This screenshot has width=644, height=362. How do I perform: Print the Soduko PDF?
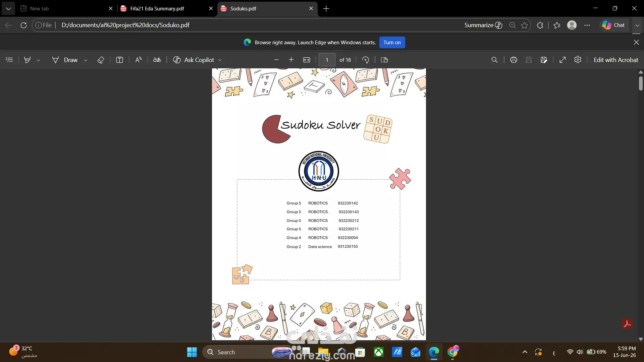click(514, 60)
